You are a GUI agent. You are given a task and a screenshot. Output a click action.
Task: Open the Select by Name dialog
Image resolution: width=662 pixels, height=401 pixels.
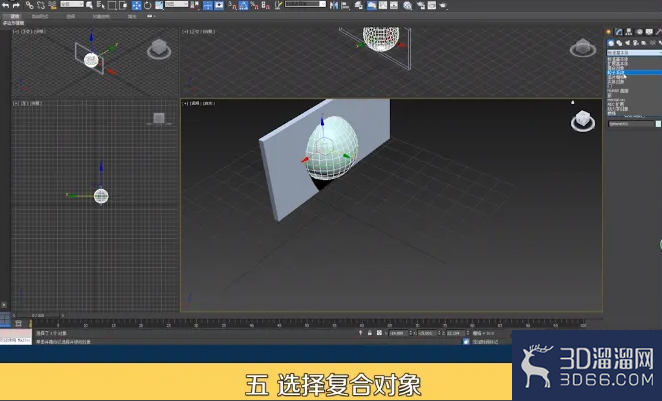pos(100,5)
